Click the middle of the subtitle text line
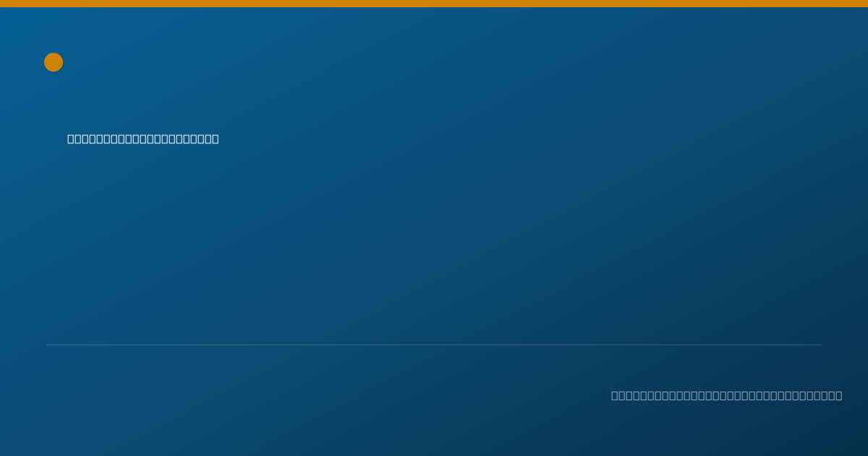 143,139
